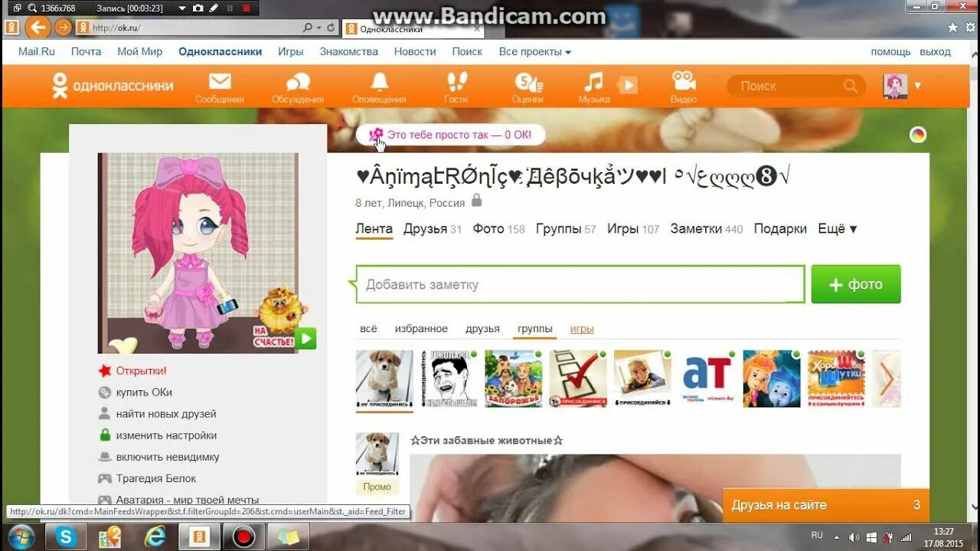Click the Добавить заметку input field
This screenshot has width=980, height=551.
click(580, 285)
